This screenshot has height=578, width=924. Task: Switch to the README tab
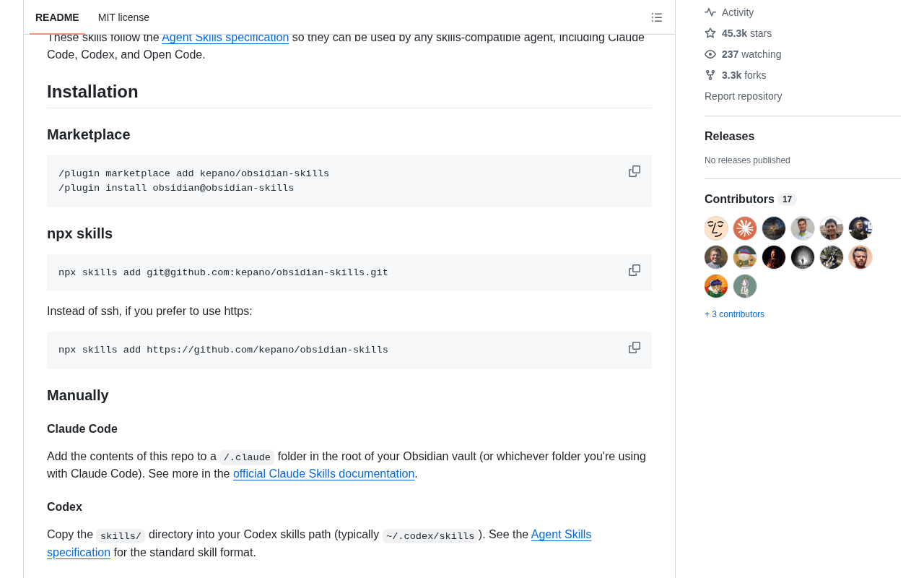[57, 17]
